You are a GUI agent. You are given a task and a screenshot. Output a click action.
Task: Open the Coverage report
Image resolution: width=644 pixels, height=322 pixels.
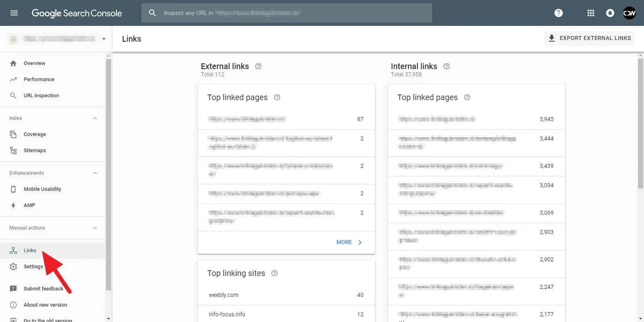tap(52, 134)
